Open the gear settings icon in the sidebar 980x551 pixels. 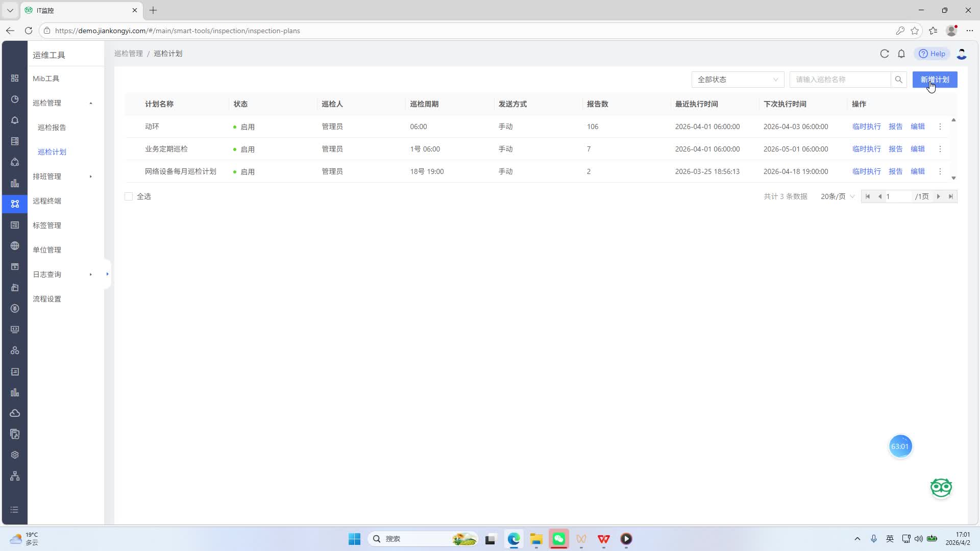[x=15, y=455]
